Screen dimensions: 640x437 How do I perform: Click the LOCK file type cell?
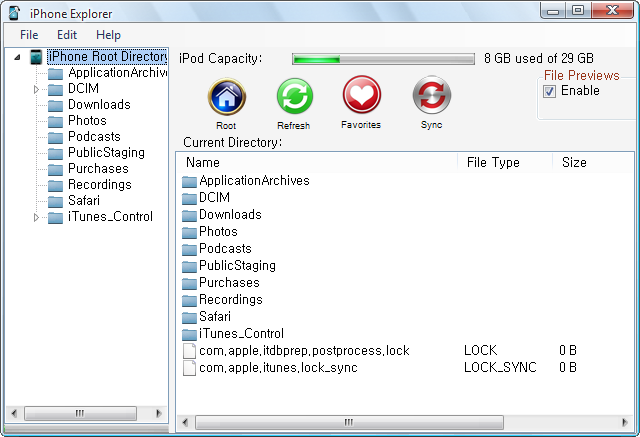click(480, 350)
